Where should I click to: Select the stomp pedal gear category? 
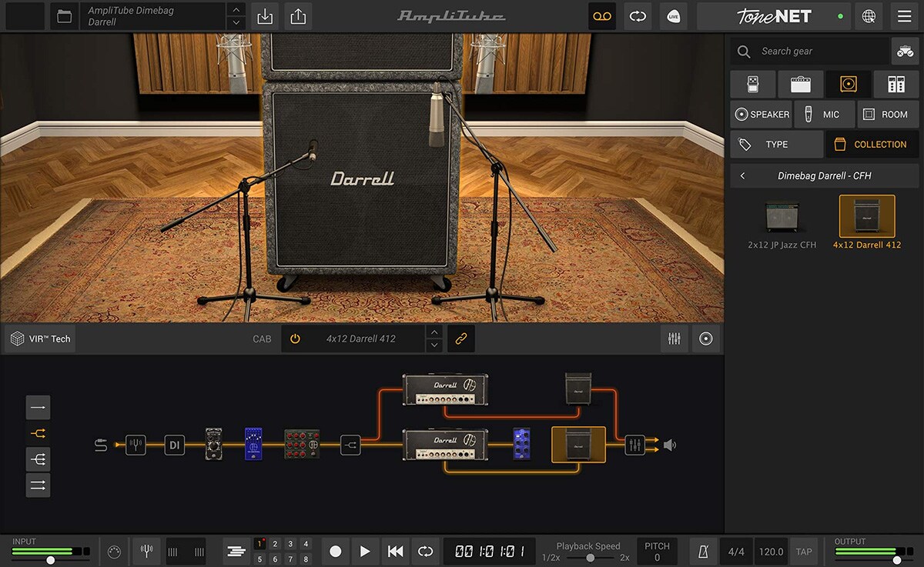coord(752,84)
